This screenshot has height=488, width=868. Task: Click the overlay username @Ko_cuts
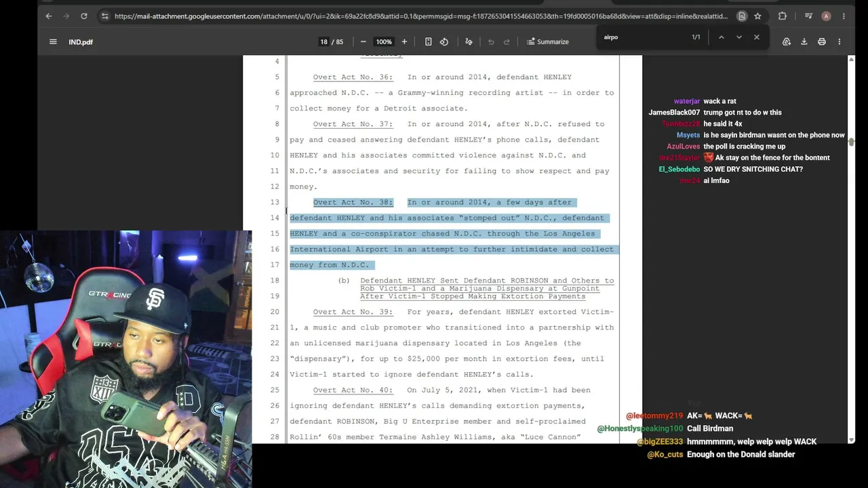[665, 455]
